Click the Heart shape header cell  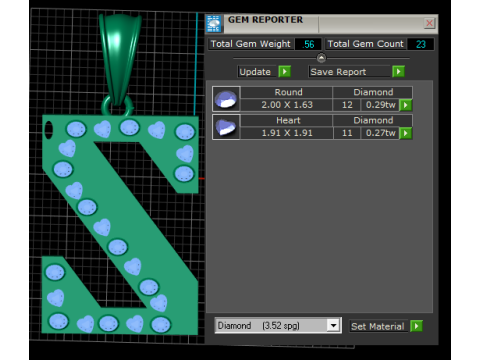coord(287,120)
